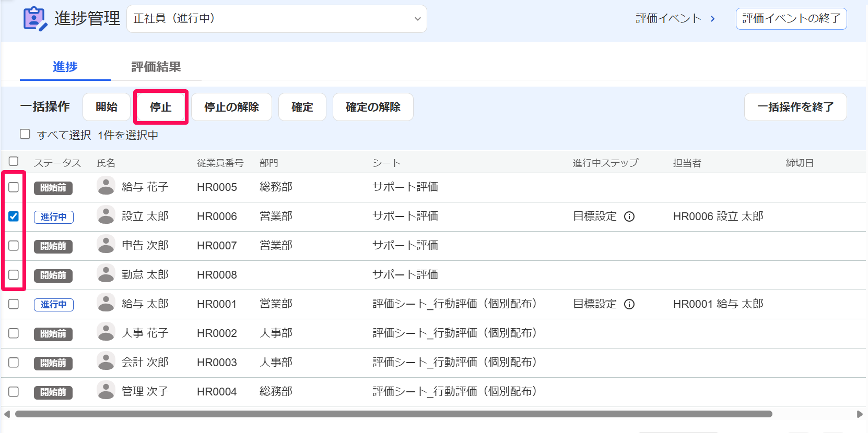Click the horizontal scrollbar thumb

click(x=394, y=414)
